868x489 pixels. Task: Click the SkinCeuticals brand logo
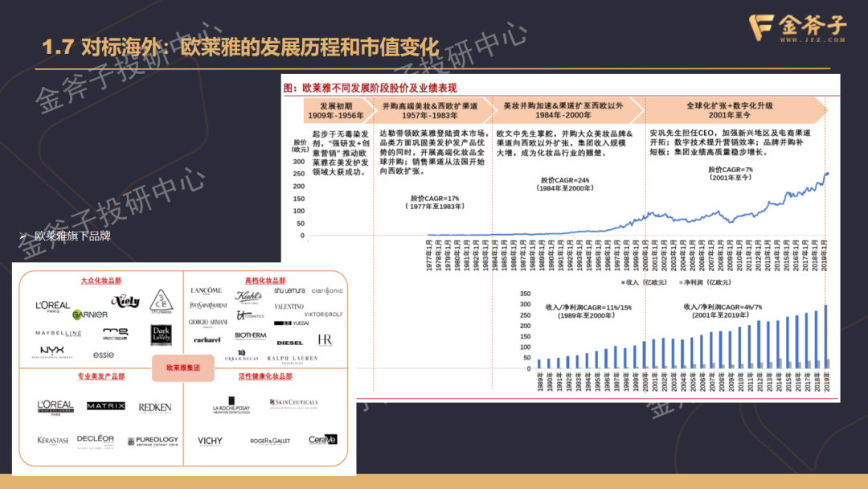pos(293,403)
